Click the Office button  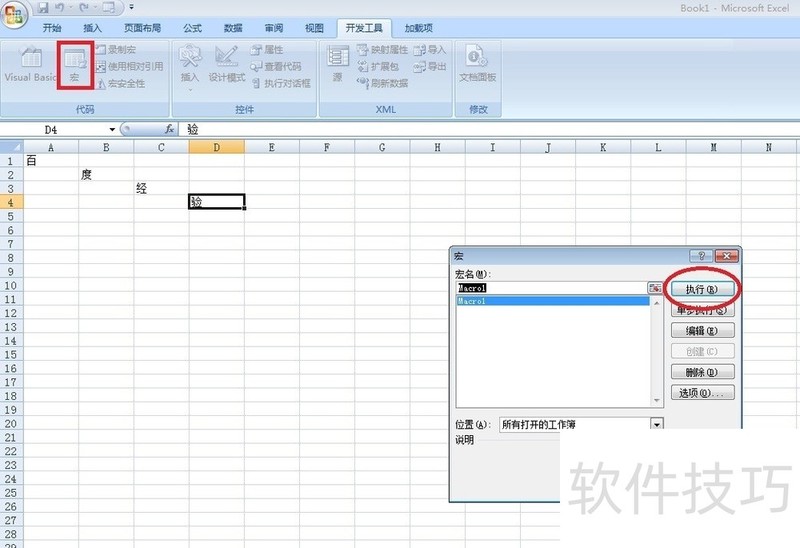pyautogui.click(x=14, y=15)
